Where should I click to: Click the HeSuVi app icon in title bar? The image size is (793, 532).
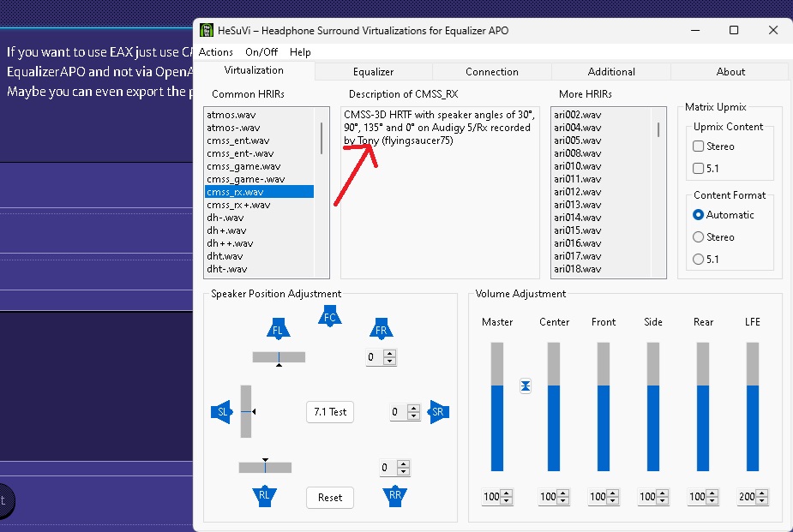click(207, 30)
